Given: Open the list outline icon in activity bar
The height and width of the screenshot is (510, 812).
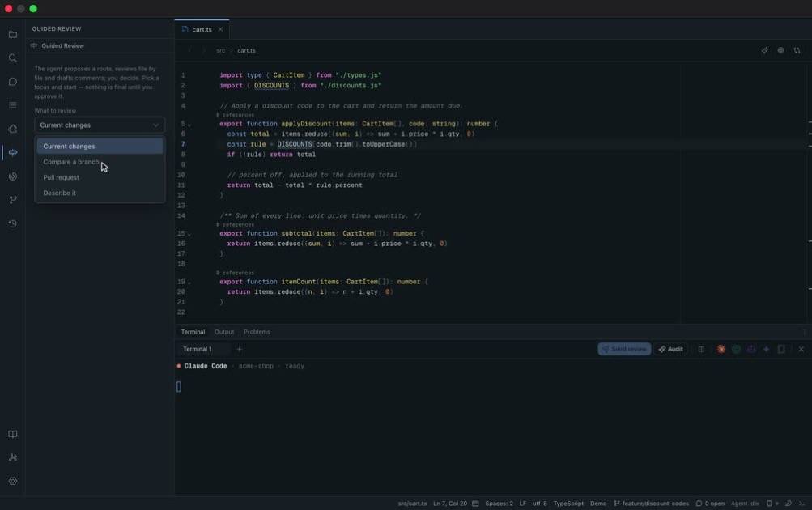Looking at the screenshot, I should (x=13, y=105).
